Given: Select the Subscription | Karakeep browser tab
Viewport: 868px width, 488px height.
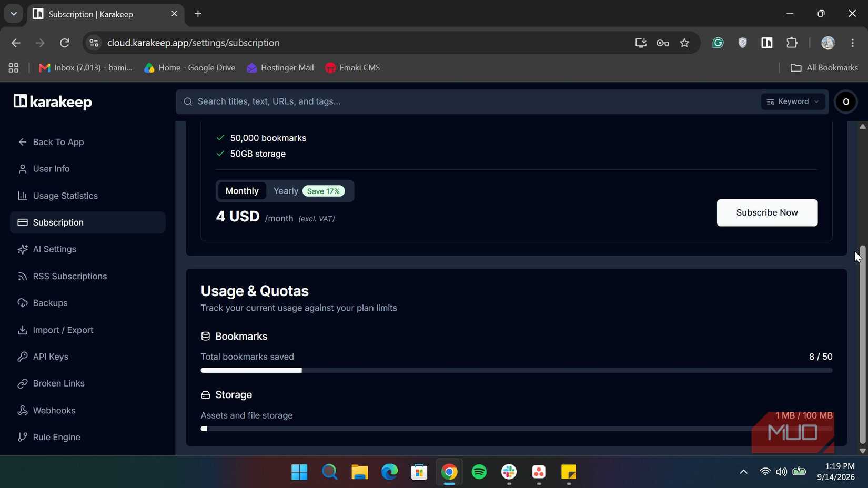Looking at the screenshot, I should coord(105,14).
